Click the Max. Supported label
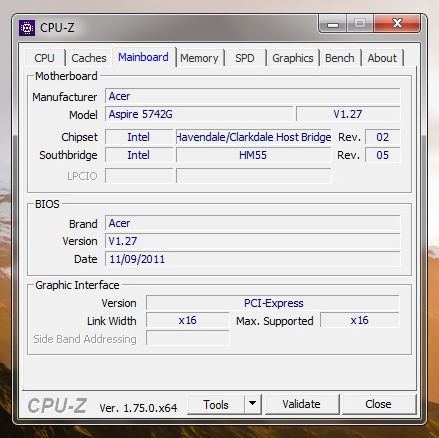The height and width of the screenshot is (438, 439). 275,321
